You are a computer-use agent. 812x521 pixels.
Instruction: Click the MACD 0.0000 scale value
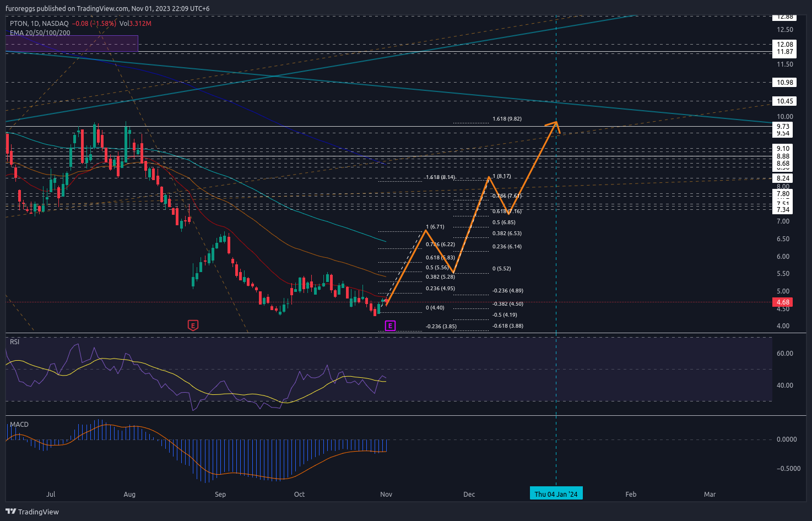[x=787, y=439]
